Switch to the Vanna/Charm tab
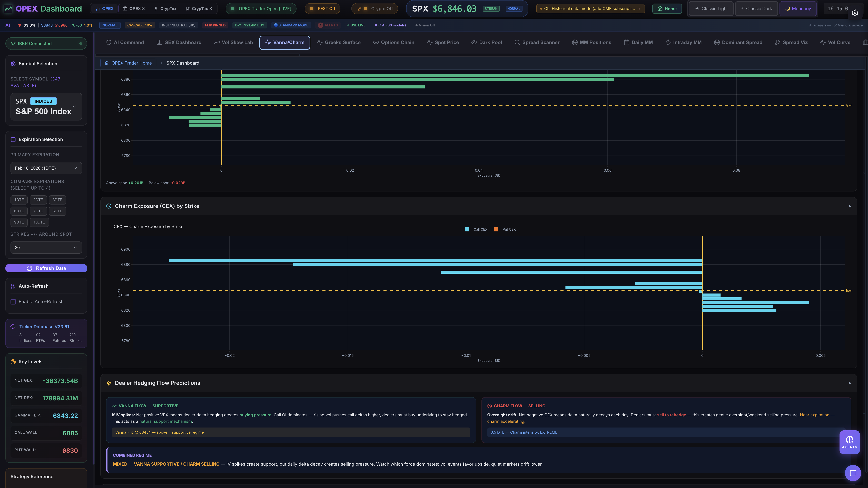Screen dimensions: 868x488 pyautogui.click(x=284, y=42)
